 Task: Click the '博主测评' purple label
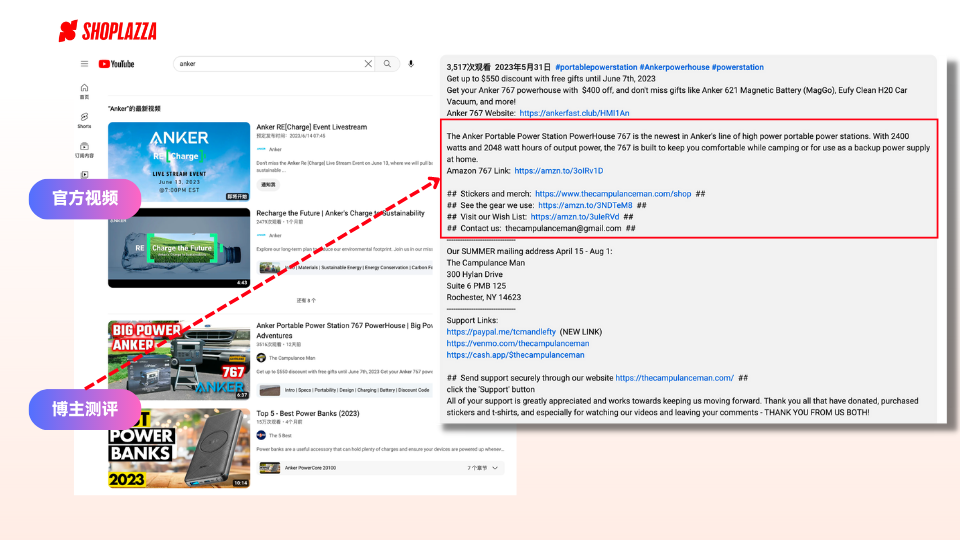[85, 409]
